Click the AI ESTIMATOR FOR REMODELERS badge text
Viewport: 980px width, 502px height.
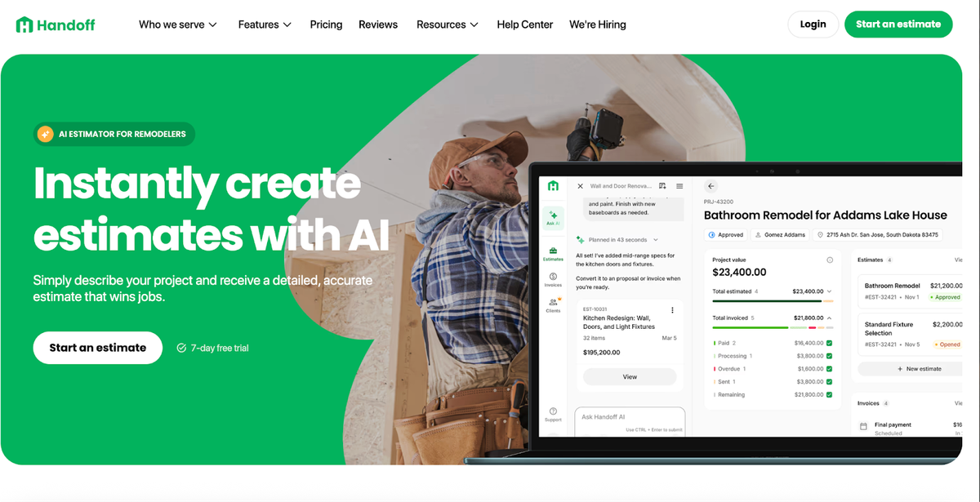pos(122,134)
